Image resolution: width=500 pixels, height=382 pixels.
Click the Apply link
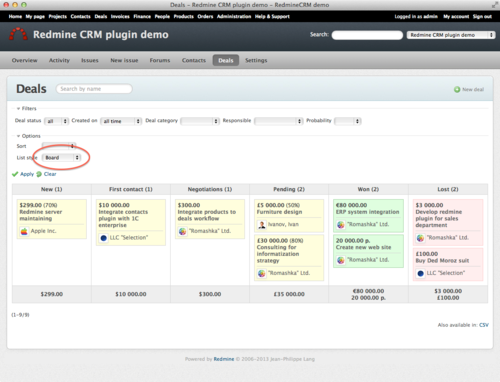(x=27, y=174)
